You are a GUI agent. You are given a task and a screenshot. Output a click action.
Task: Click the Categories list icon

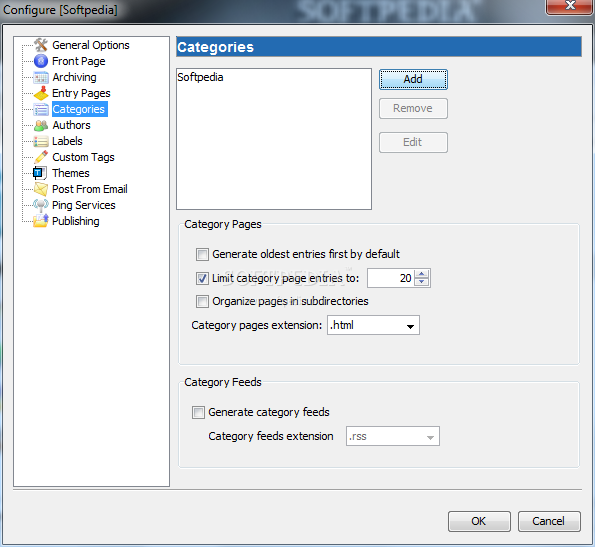point(41,109)
